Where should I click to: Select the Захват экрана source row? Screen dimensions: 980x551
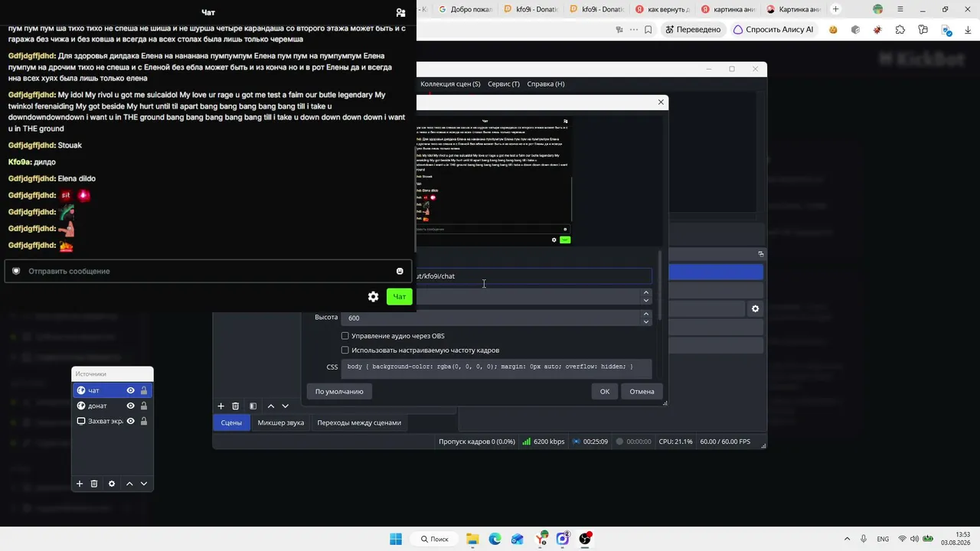tap(113, 421)
